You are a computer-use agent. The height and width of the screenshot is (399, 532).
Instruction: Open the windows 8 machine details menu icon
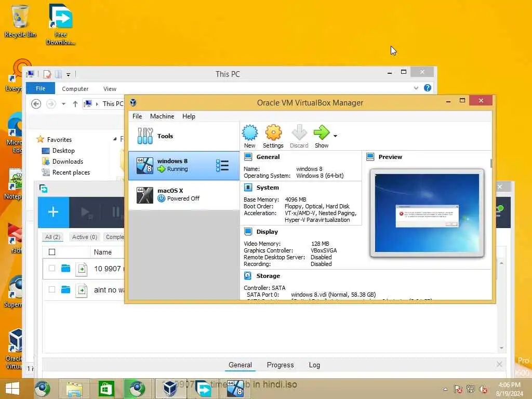tap(222, 165)
